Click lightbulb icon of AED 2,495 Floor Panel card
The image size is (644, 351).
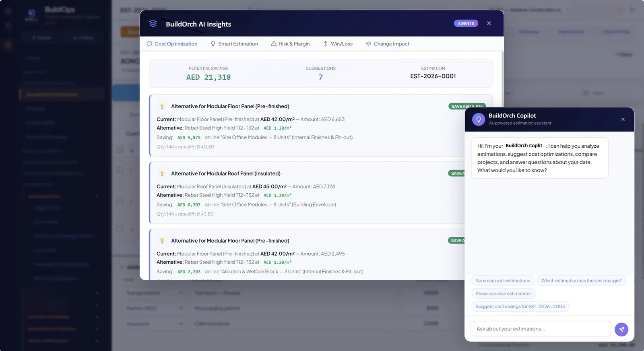pos(162,241)
